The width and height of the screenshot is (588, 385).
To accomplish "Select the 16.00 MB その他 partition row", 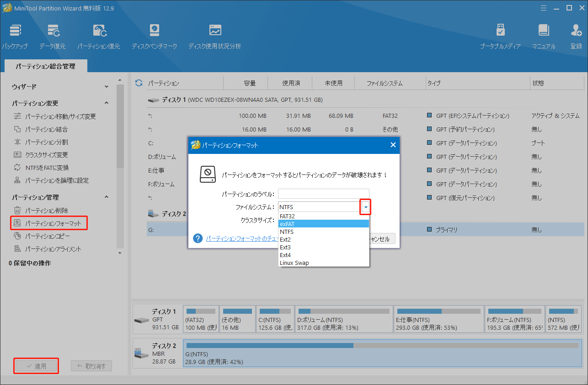I will pos(366,129).
